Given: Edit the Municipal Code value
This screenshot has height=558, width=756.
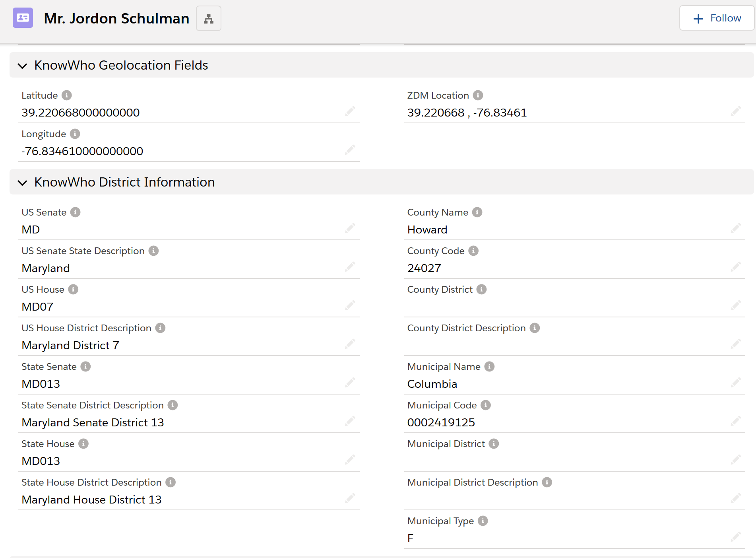Looking at the screenshot, I should 735,421.
